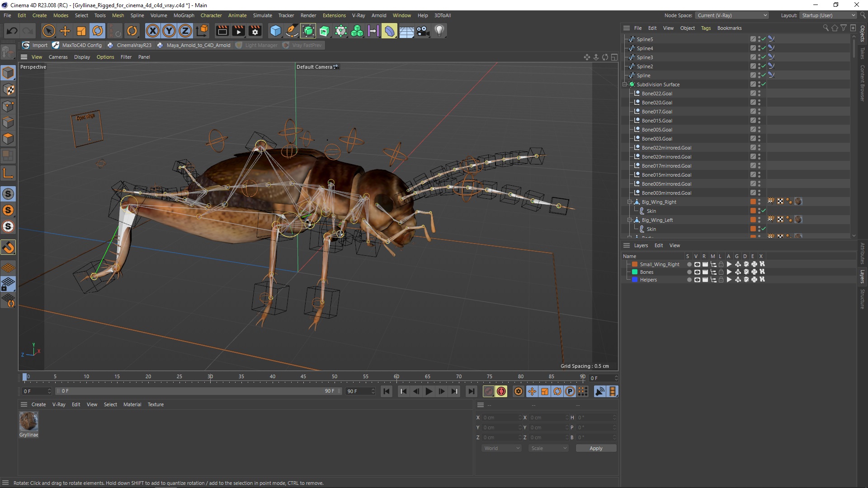Open the MoGraph menu
Screen dimensions: 868x488
(x=184, y=15)
